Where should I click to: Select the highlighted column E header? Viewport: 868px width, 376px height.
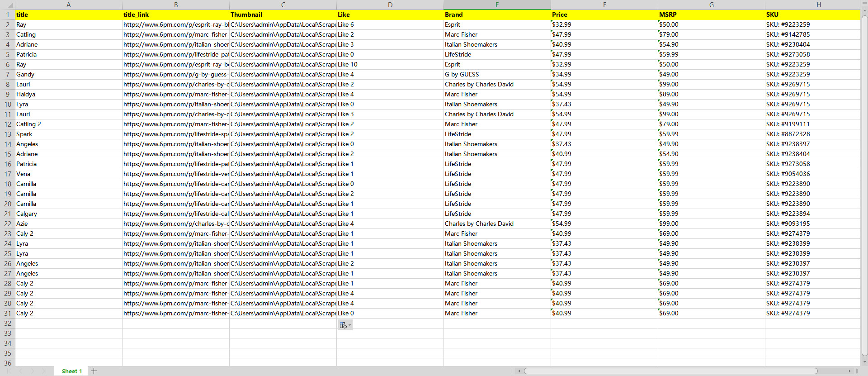coord(497,5)
